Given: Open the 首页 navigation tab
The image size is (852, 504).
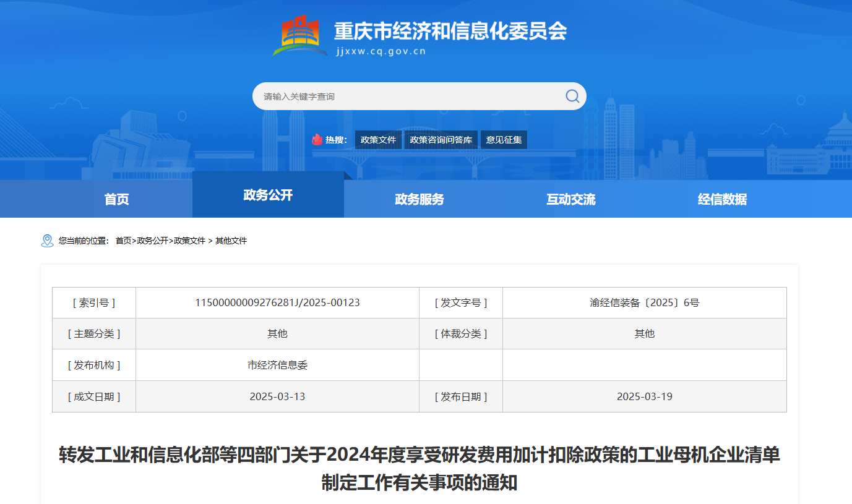Looking at the screenshot, I should tap(116, 199).
